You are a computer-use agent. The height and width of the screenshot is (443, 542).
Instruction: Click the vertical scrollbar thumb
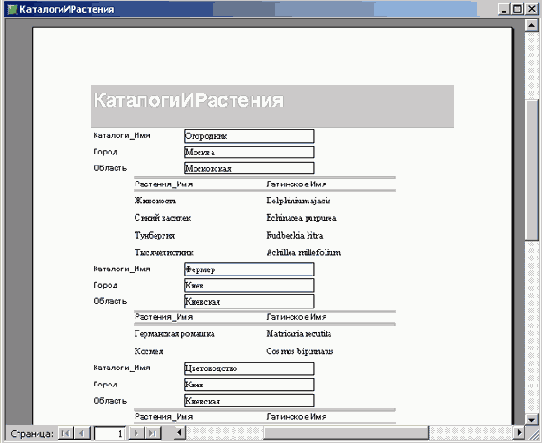[531, 169]
